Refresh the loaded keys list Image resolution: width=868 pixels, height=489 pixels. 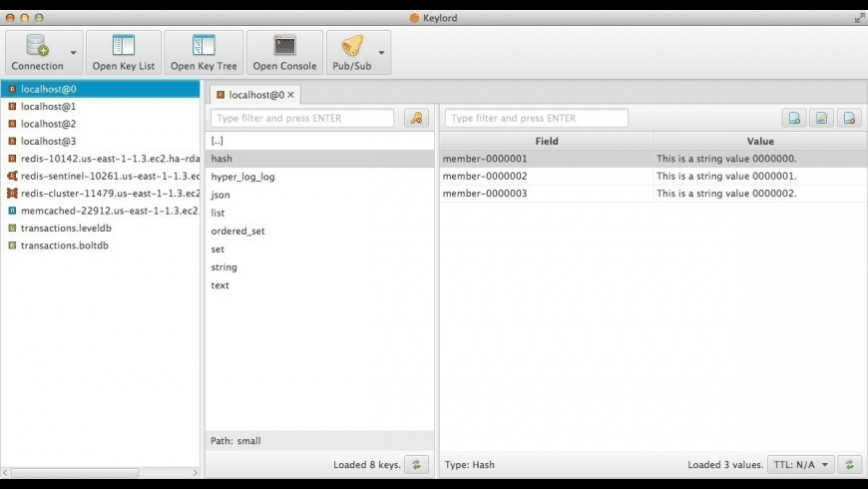coord(416,464)
